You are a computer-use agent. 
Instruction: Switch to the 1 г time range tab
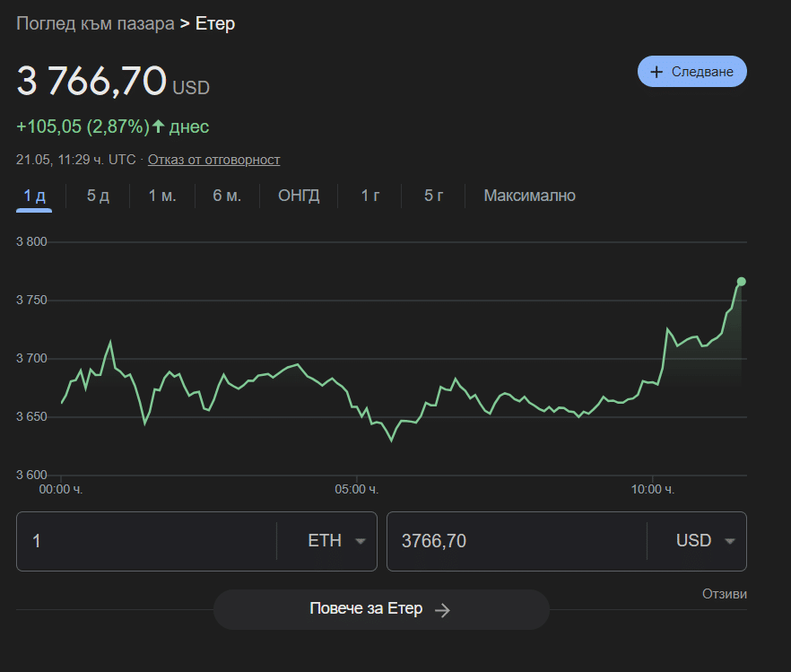pos(369,196)
